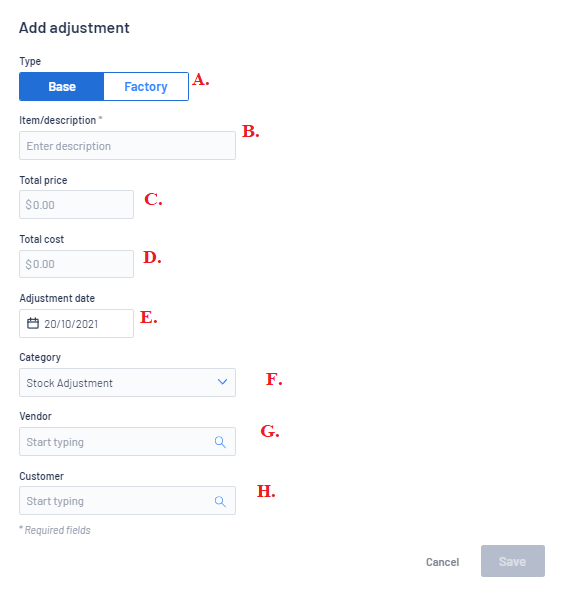567x593 pixels.
Task: Click the Save button
Action: (x=513, y=561)
